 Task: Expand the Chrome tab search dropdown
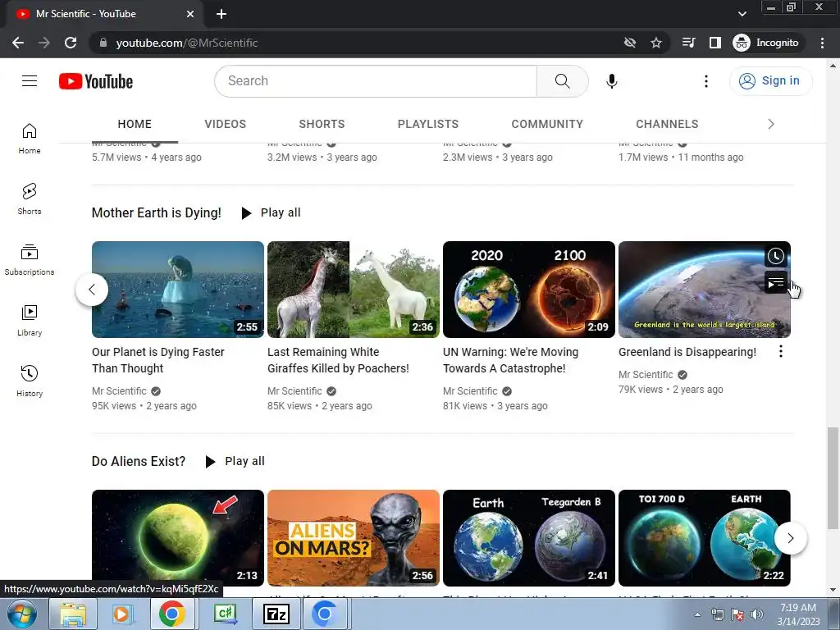pos(742,14)
